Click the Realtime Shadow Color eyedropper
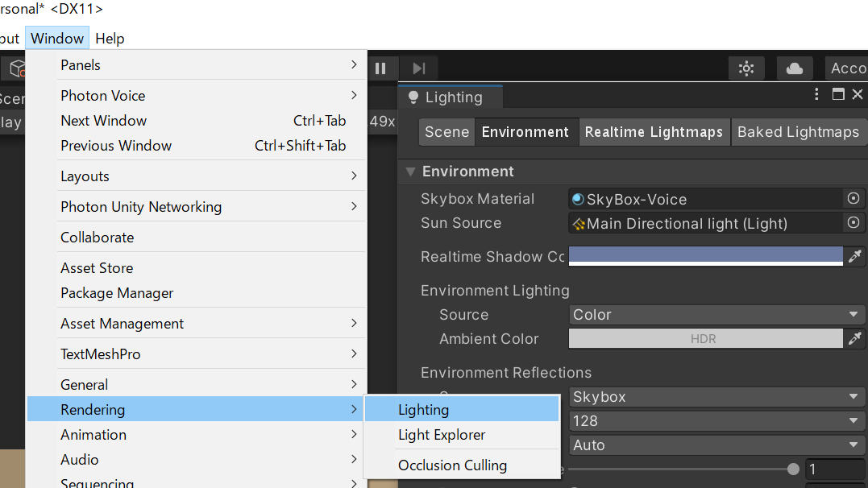This screenshot has height=488, width=868. (854, 257)
